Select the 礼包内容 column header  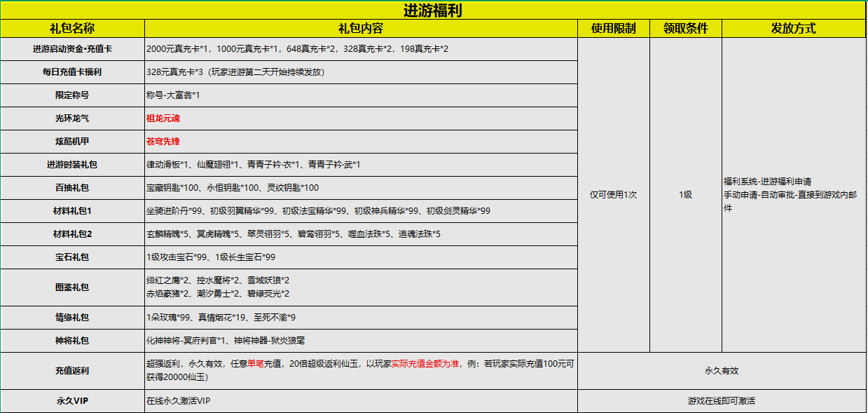[360, 29]
